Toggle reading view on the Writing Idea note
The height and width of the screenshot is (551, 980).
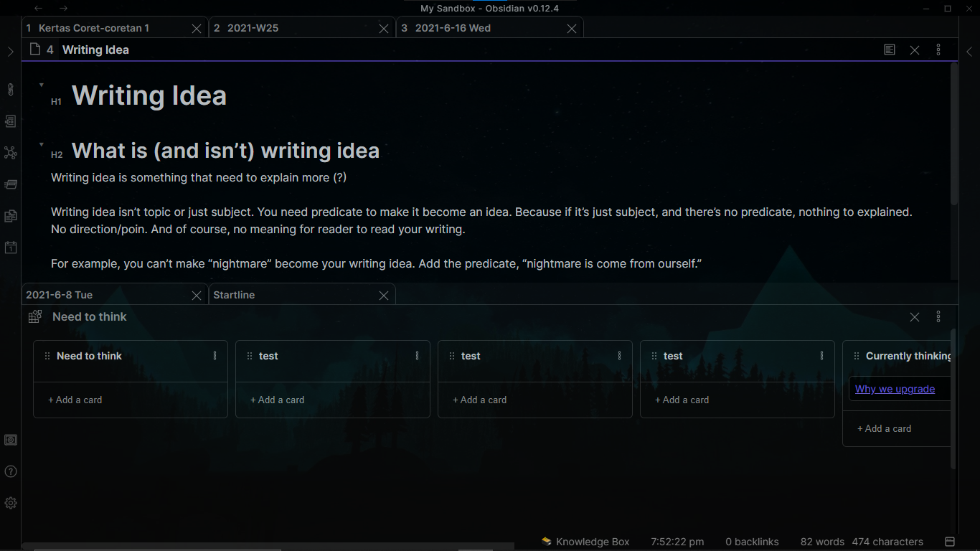tap(890, 50)
